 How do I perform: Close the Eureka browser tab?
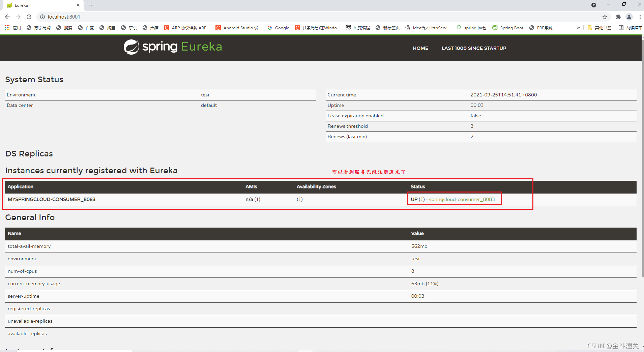pos(78,5)
